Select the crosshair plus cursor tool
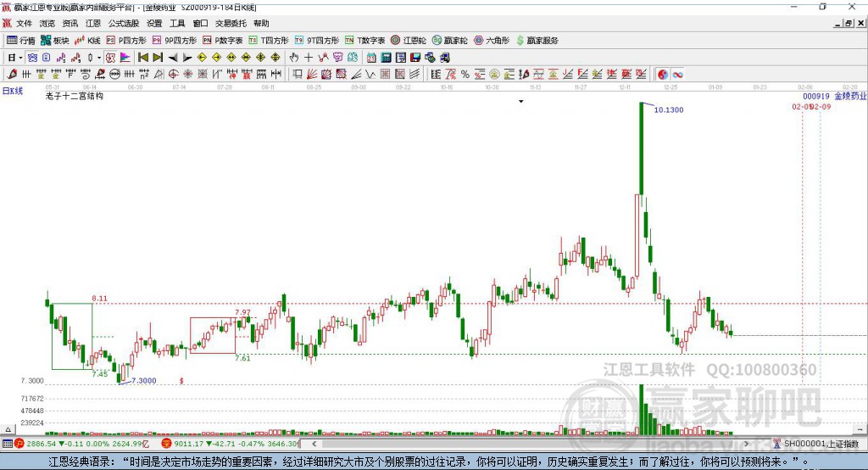Viewport: 868px width, 470px height. coord(309,58)
